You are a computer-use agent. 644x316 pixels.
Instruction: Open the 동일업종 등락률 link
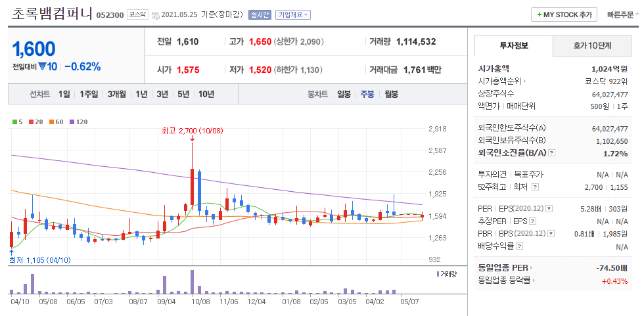(x=507, y=281)
